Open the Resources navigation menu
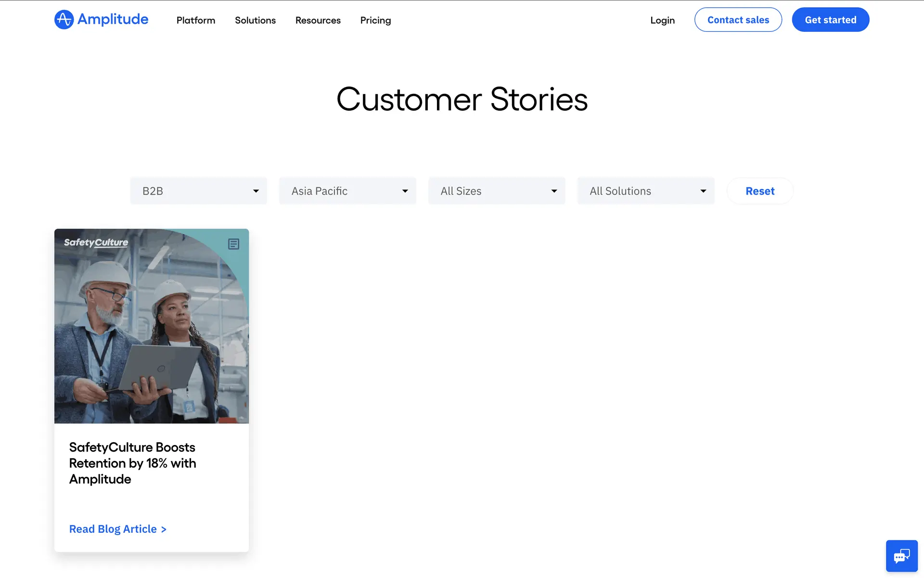The image size is (924, 578). [x=318, y=20]
